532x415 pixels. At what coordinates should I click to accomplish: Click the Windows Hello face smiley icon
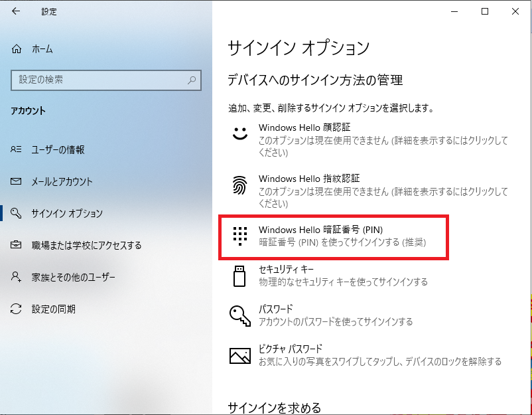tap(240, 133)
